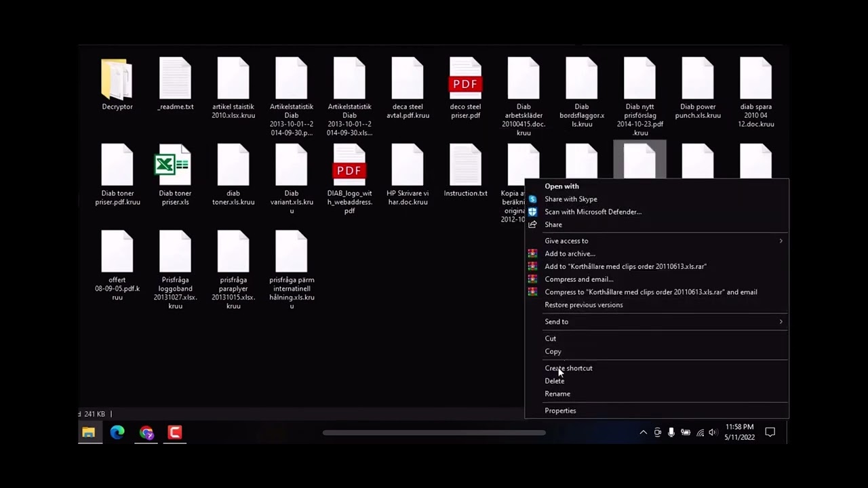The height and width of the screenshot is (488, 868).
Task: Choose Copy from context menu
Action: click(656, 352)
